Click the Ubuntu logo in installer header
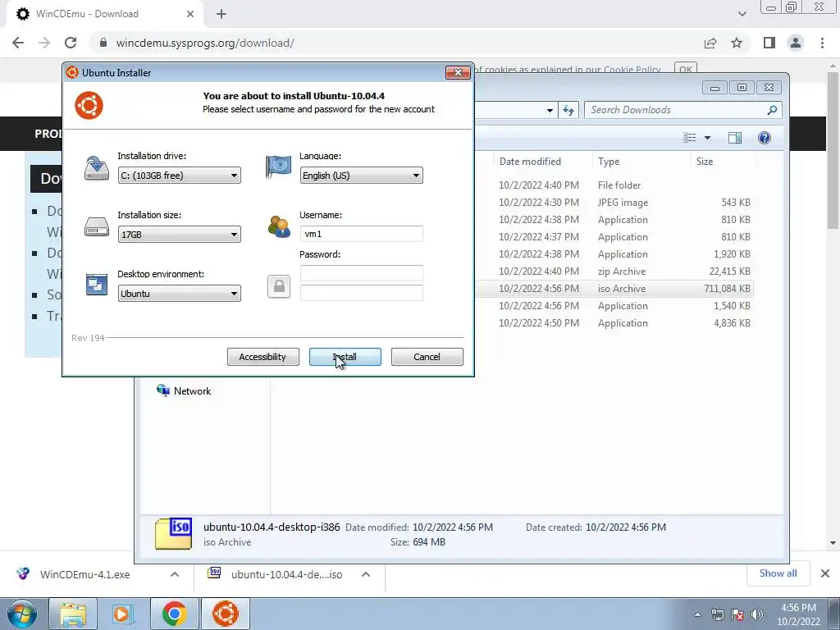The height and width of the screenshot is (630, 840). pyautogui.click(x=89, y=105)
